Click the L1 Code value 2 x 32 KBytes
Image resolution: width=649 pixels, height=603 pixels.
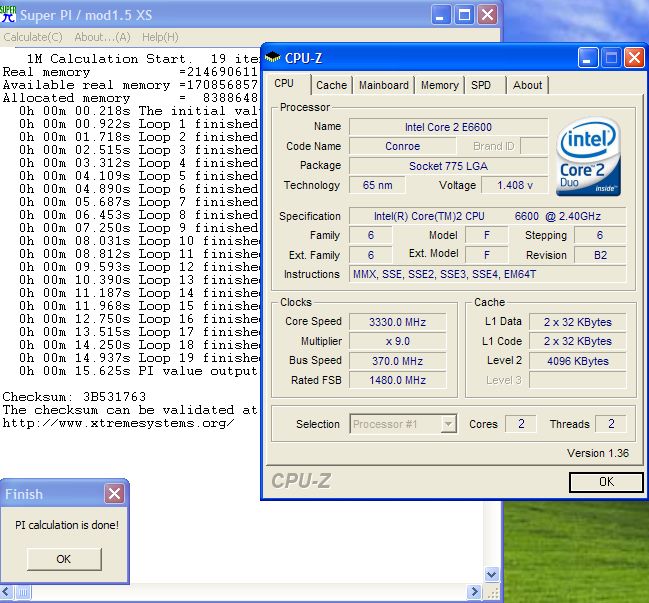pos(577,341)
